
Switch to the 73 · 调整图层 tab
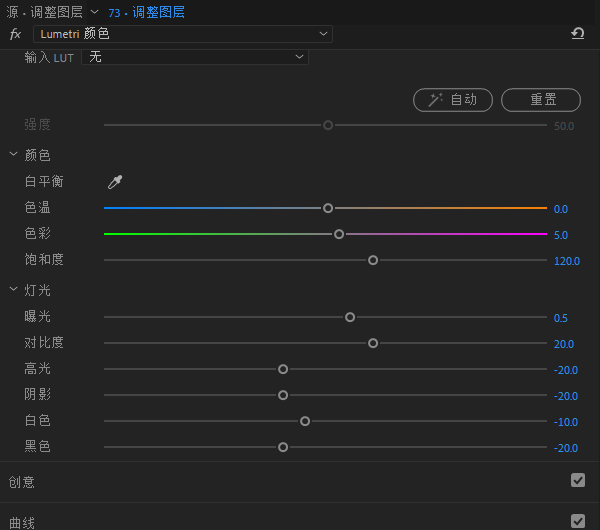click(x=146, y=12)
